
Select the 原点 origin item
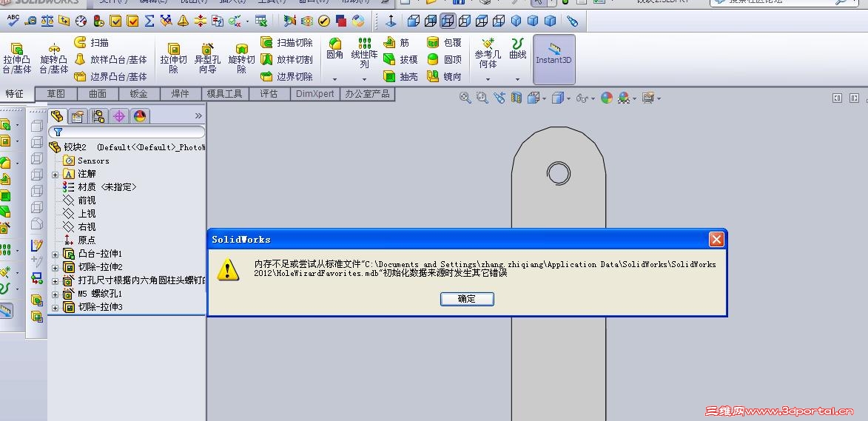pyautogui.click(x=80, y=240)
